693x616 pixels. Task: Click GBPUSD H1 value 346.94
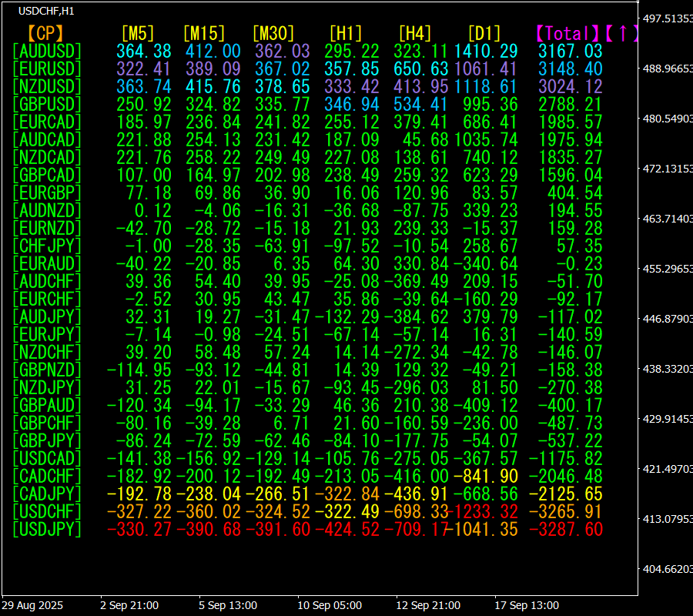click(352, 104)
